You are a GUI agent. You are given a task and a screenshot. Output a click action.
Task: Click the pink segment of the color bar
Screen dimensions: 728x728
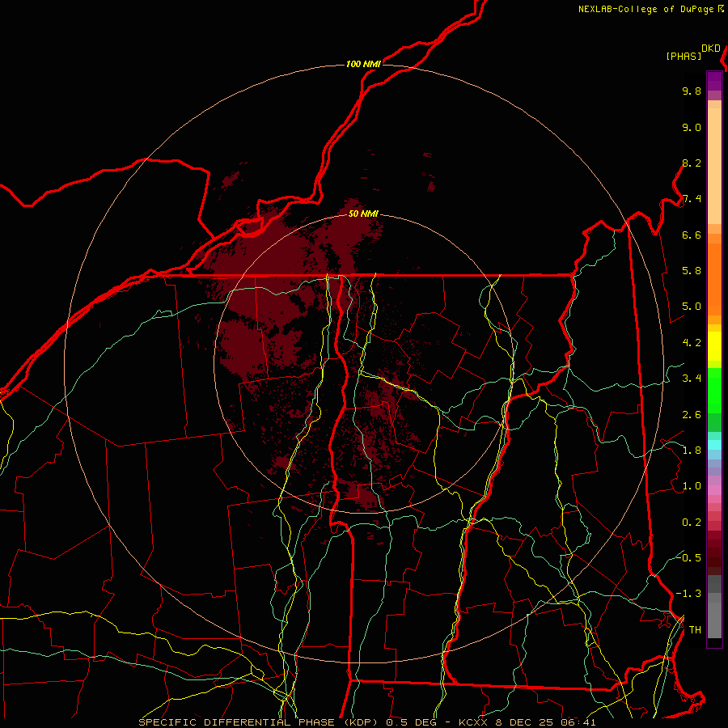click(714, 490)
